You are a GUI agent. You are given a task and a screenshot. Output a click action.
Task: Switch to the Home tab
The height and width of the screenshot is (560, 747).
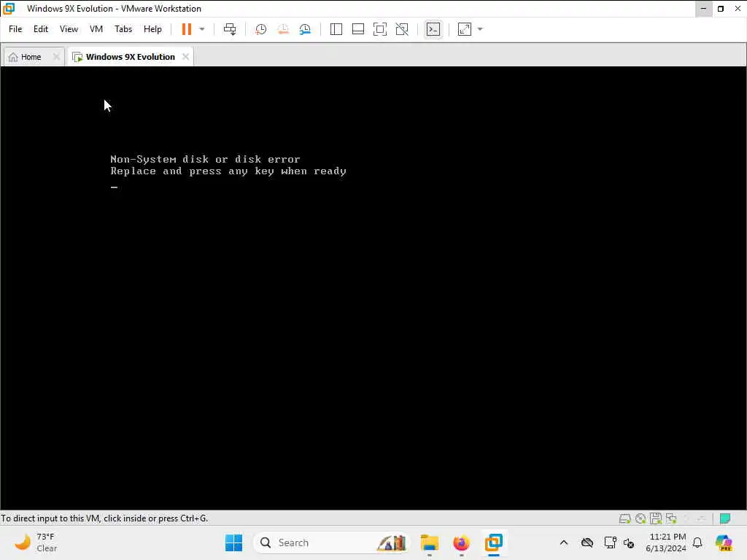[34, 57]
